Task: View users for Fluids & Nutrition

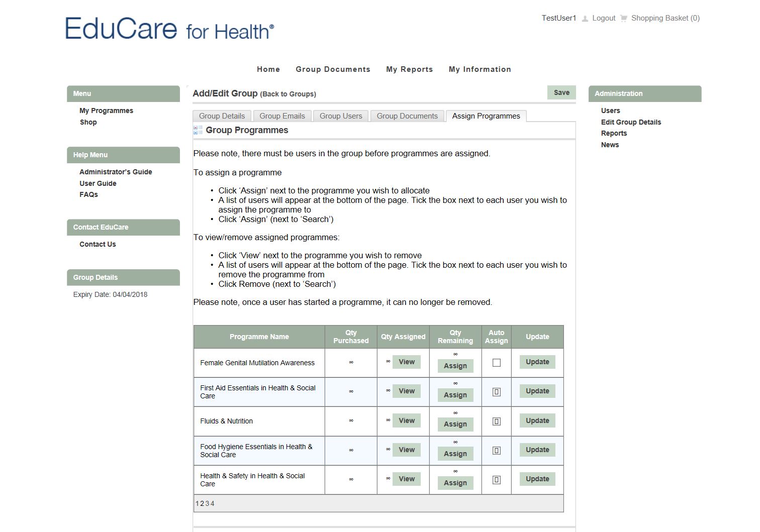Action: 407,420
